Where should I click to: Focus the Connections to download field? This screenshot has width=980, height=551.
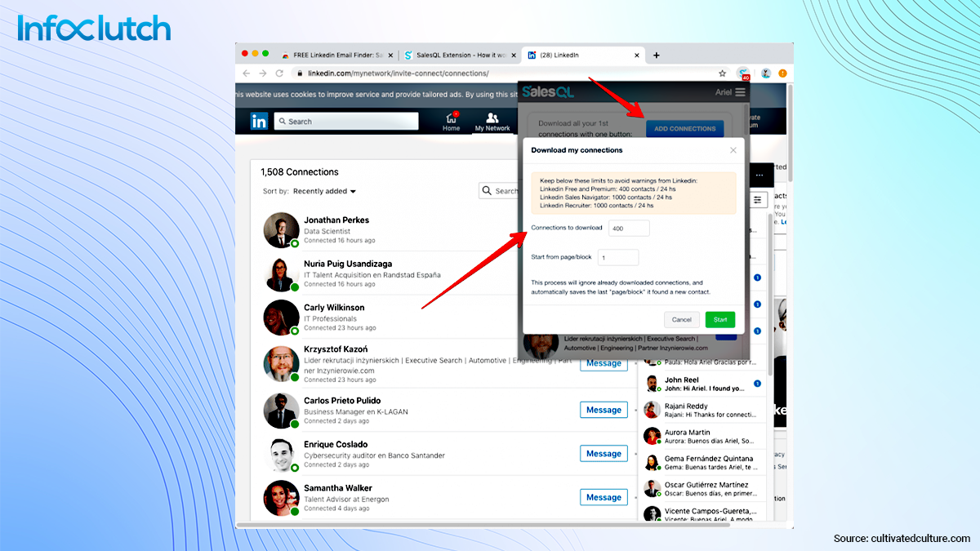pyautogui.click(x=629, y=229)
